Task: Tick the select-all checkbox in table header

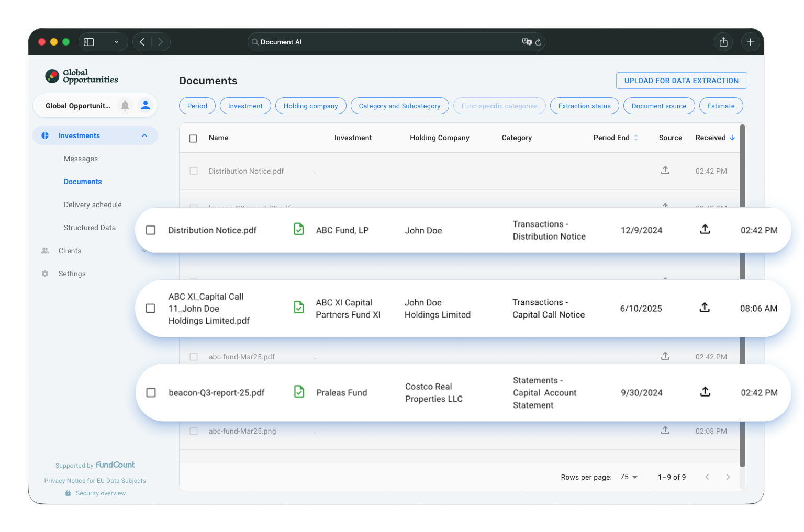Action: coord(193,139)
